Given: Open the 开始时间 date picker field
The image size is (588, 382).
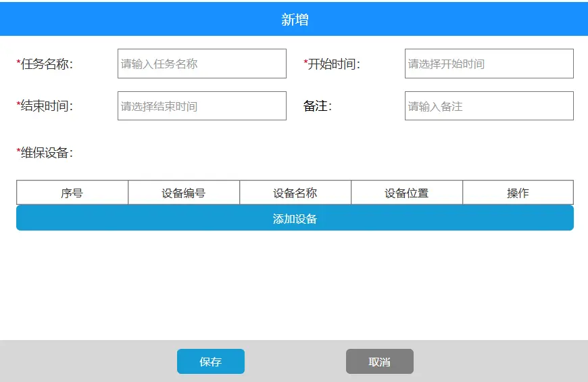Looking at the screenshot, I should click(489, 64).
